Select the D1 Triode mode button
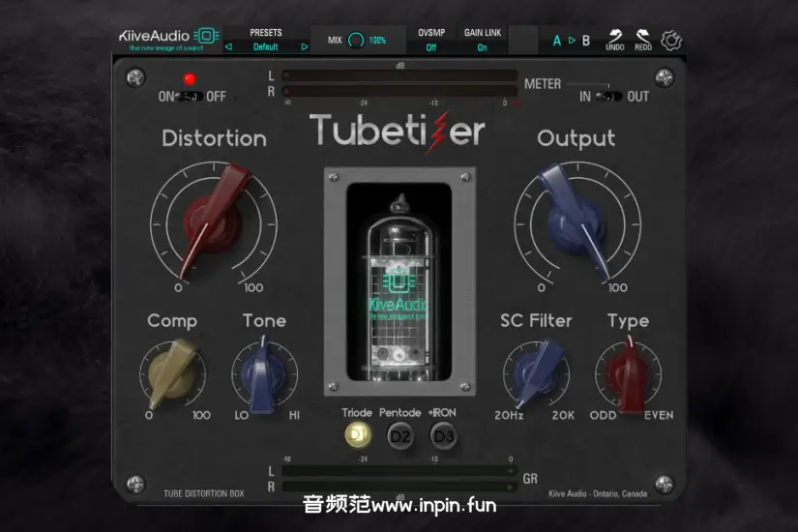This screenshot has width=798, height=532. pos(358,435)
